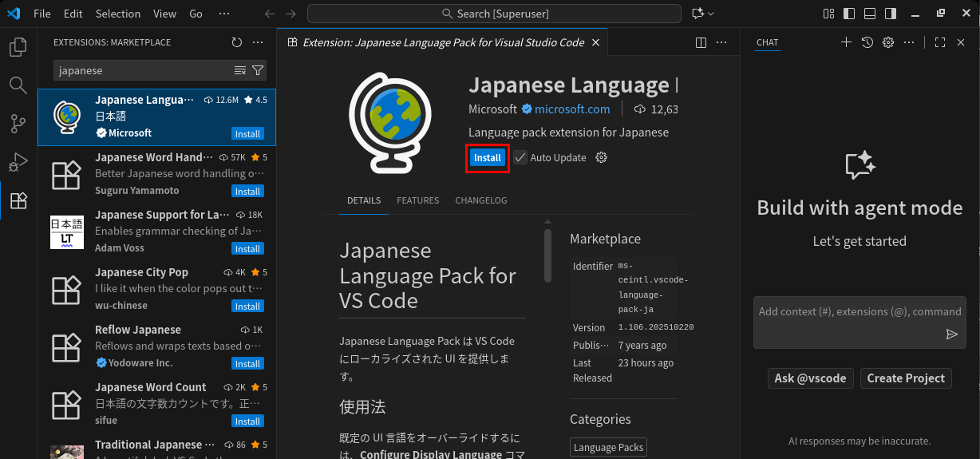Open the Explorer view in activity bar
980x459 pixels.
tap(18, 48)
